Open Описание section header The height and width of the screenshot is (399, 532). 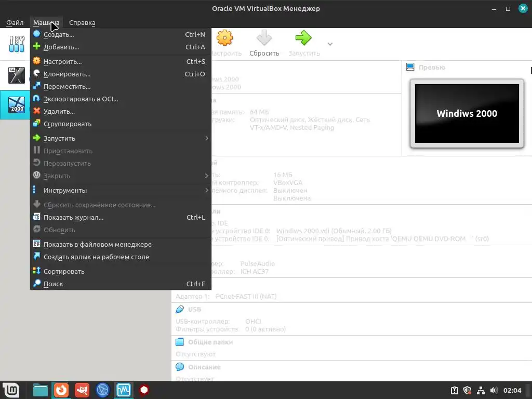pos(204,367)
